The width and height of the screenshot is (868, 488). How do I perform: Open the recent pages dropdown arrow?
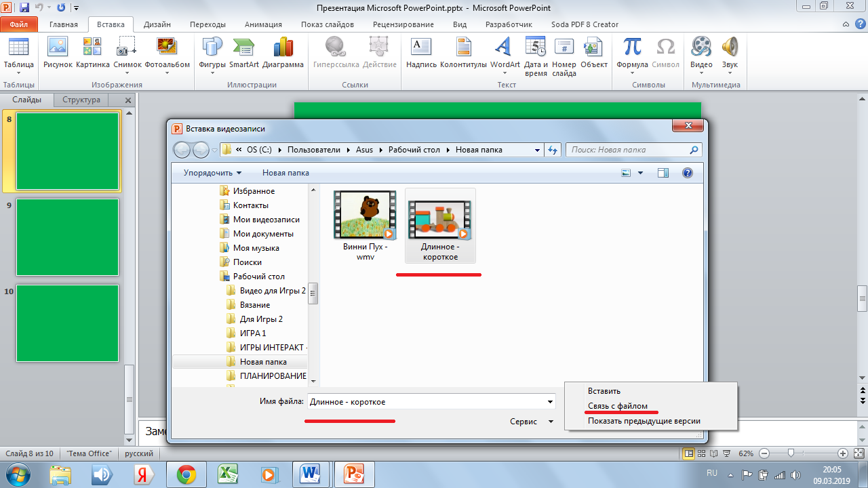tap(215, 150)
